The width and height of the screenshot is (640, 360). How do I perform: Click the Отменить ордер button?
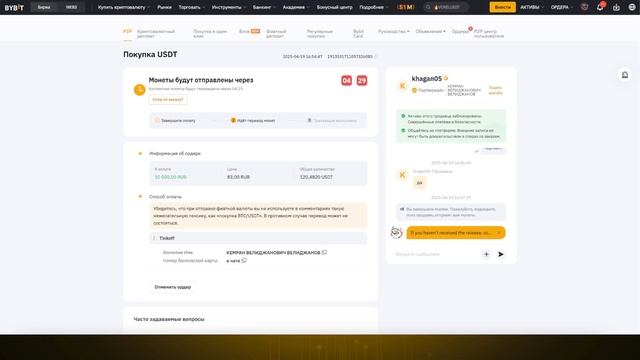pyautogui.click(x=173, y=287)
